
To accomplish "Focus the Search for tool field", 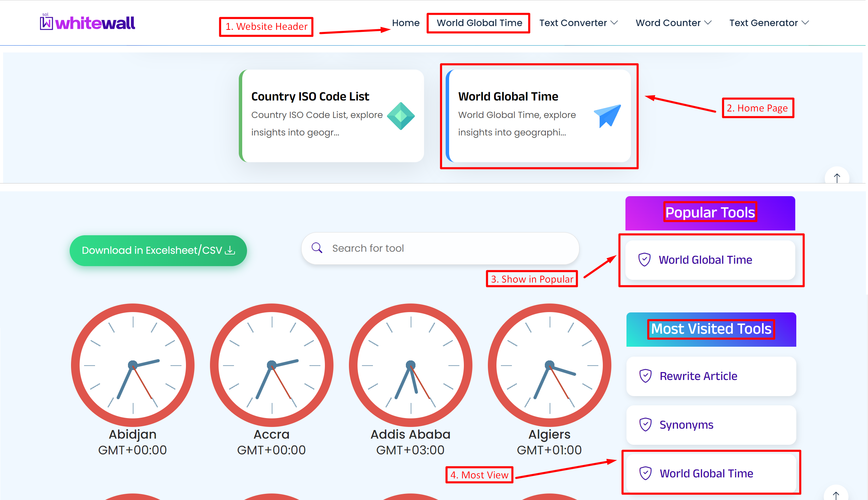I will point(441,248).
